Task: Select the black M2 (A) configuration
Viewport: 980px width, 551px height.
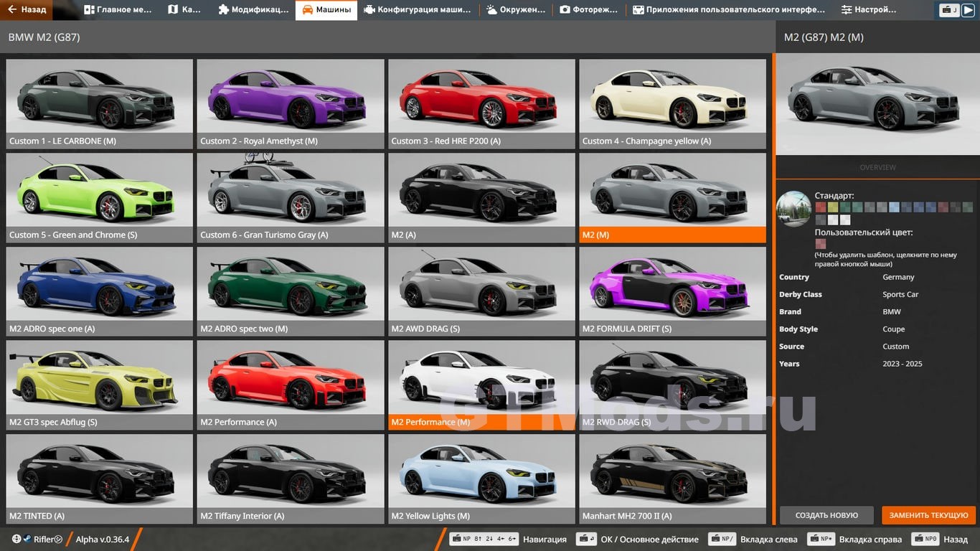Action: (x=481, y=197)
